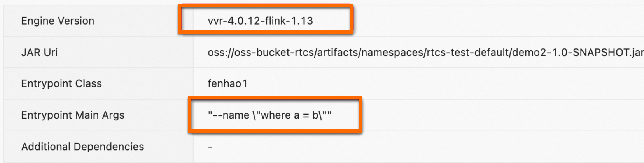This screenshot has height=163, width=644.
Task: Click the --name flag in main args
Action: [232, 115]
